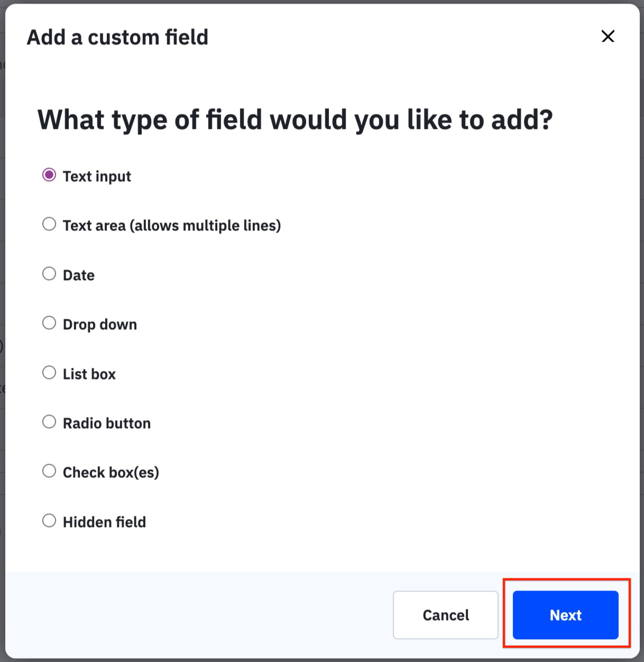
Task: Click the Drop down label text
Action: point(99,324)
